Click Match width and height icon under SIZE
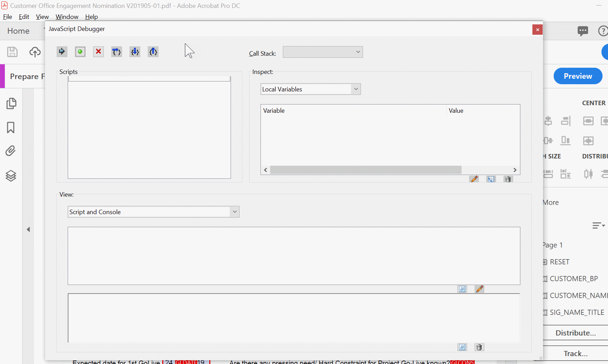 (566, 174)
